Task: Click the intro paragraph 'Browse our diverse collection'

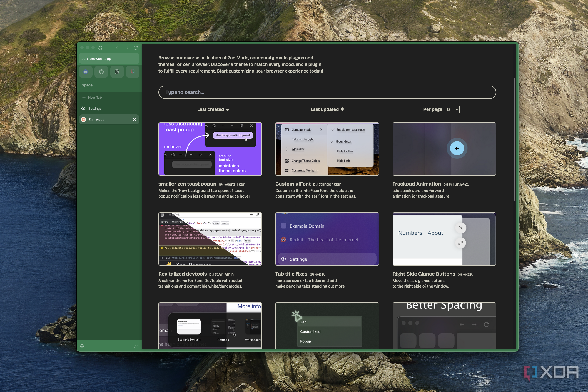Action: 241,64
